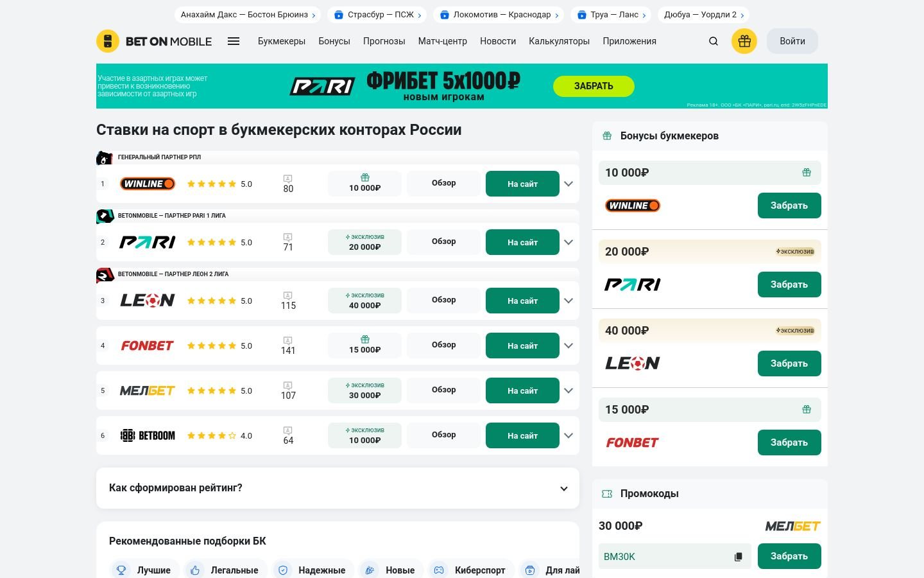Expand 'Как сформирован рейтинг?' section
Image resolution: width=924 pixels, height=578 pixels.
(x=338, y=488)
